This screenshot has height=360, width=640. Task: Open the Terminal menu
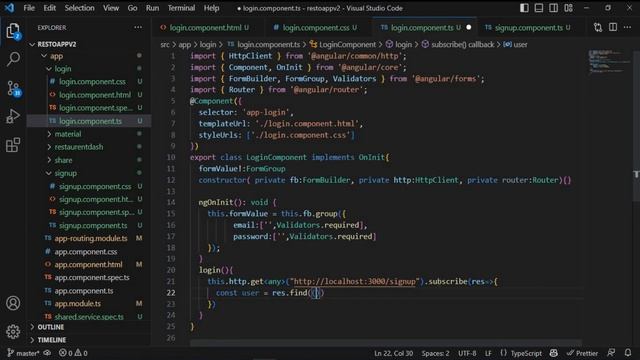pos(181,8)
